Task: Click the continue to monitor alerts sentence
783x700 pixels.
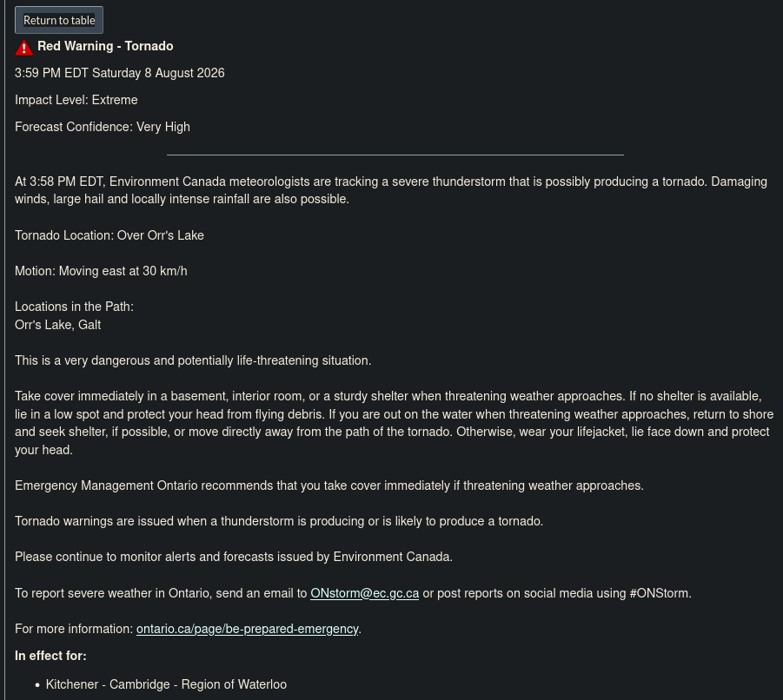Action: tap(234, 557)
